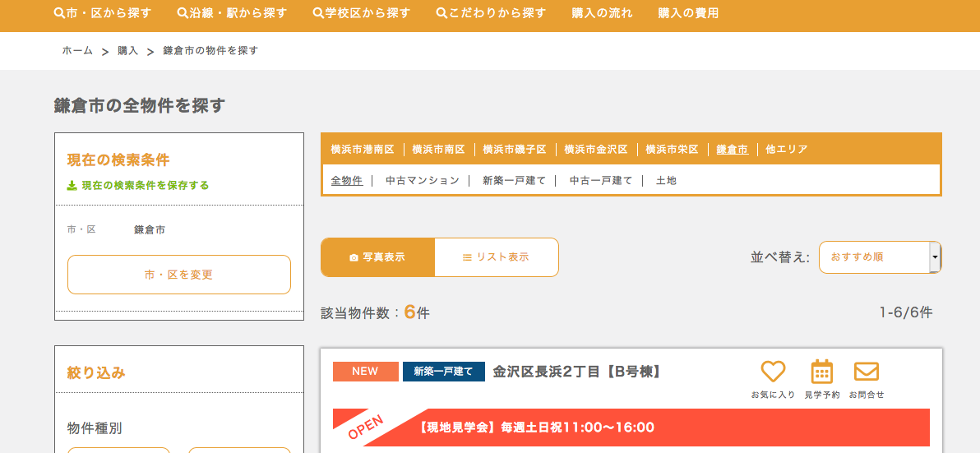980x453 pixels.
Task: Select the 土地 property type tab
Action: pyautogui.click(x=666, y=181)
